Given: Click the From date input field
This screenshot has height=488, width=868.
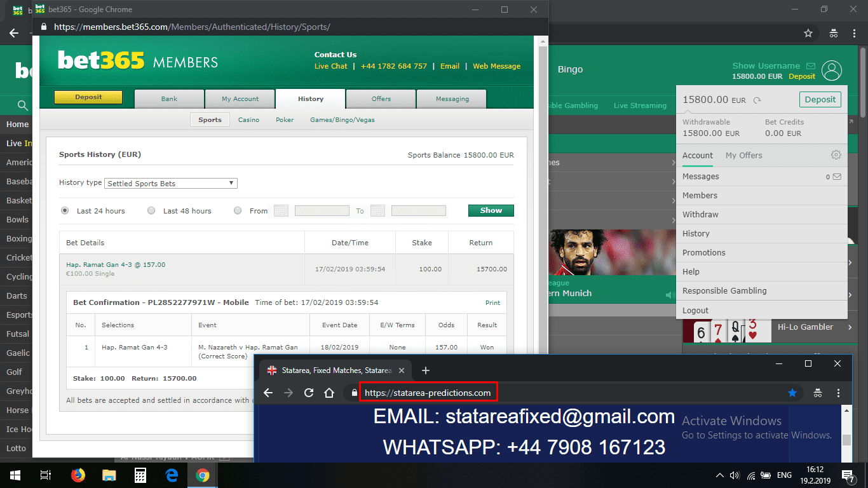Looking at the screenshot, I should pyautogui.click(x=322, y=211).
